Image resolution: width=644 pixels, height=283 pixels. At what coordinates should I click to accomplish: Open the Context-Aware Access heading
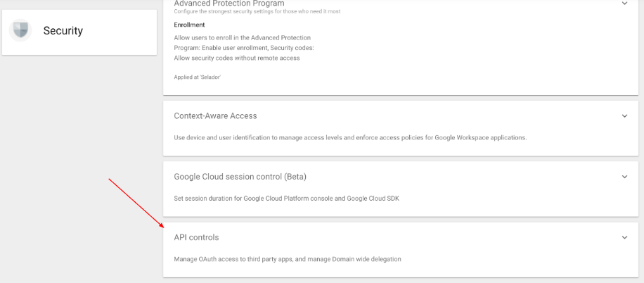coord(215,116)
